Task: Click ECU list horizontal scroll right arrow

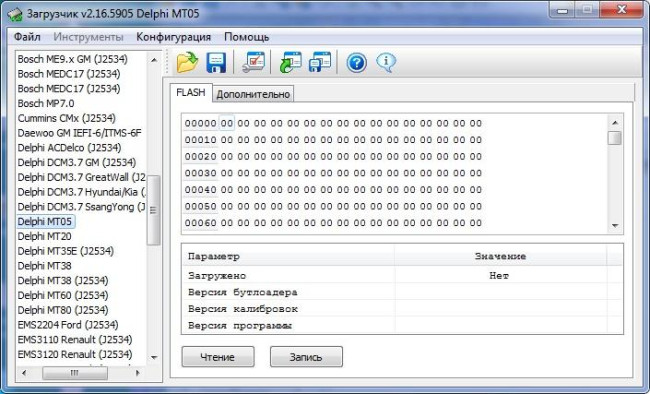Action: (x=138, y=373)
